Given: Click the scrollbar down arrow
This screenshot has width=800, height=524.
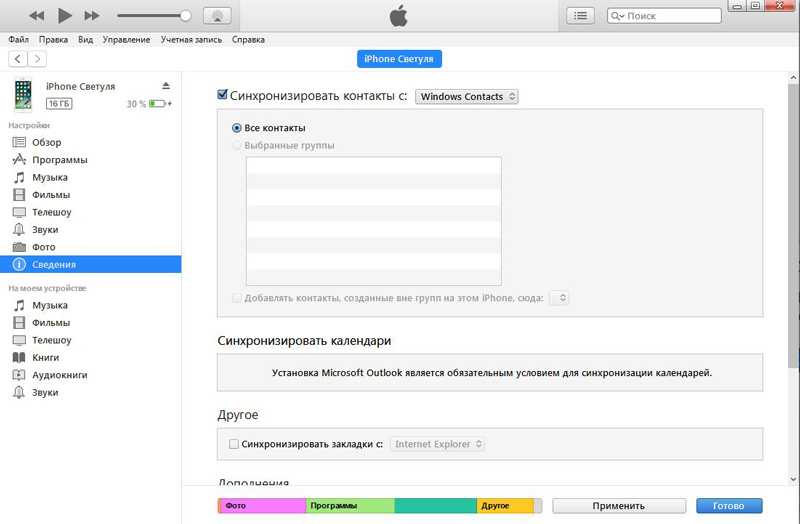Looking at the screenshot, I should coord(793,479).
